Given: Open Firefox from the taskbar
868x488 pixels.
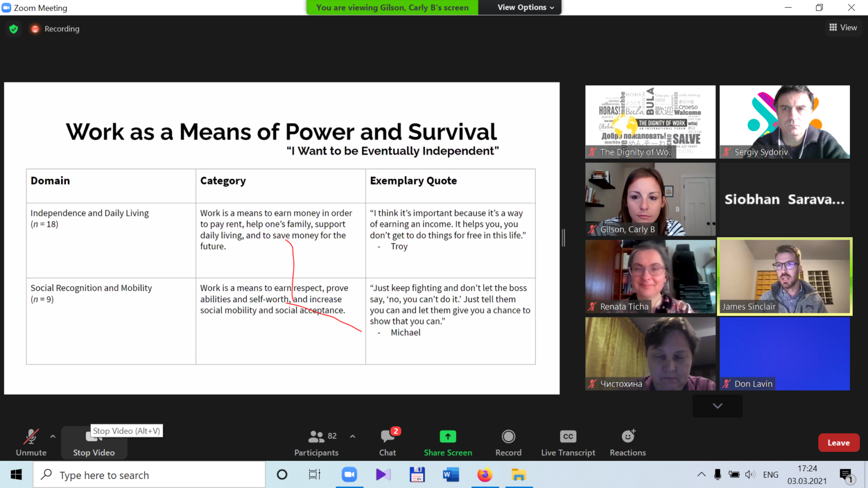Looking at the screenshot, I should pyautogui.click(x=484, y=475).
